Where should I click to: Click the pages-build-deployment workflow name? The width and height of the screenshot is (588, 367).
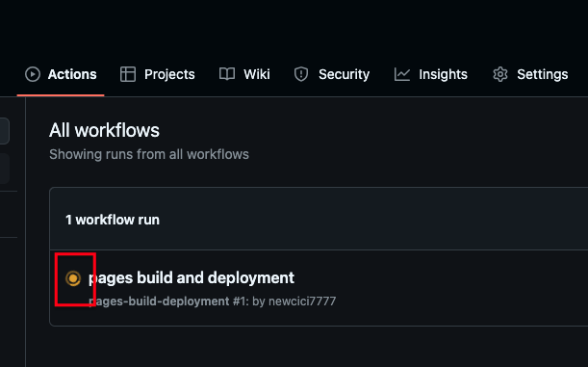159,301
